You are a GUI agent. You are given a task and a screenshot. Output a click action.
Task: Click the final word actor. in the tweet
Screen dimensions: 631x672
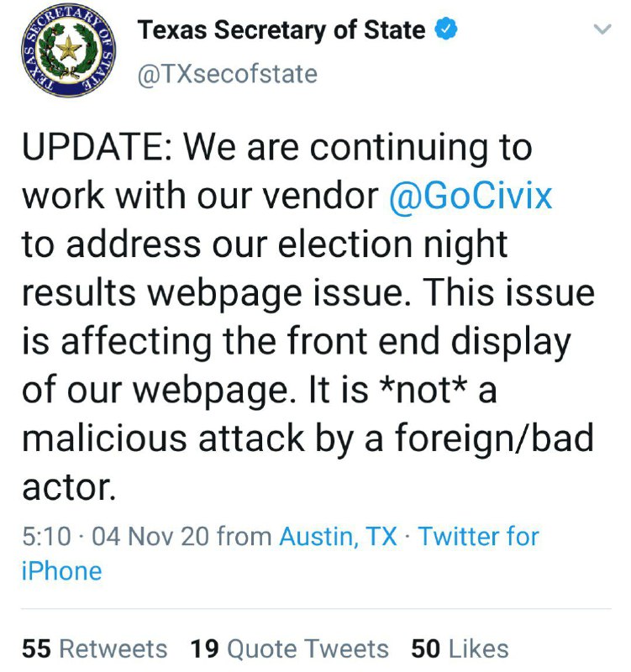click(x=69, y=489)
